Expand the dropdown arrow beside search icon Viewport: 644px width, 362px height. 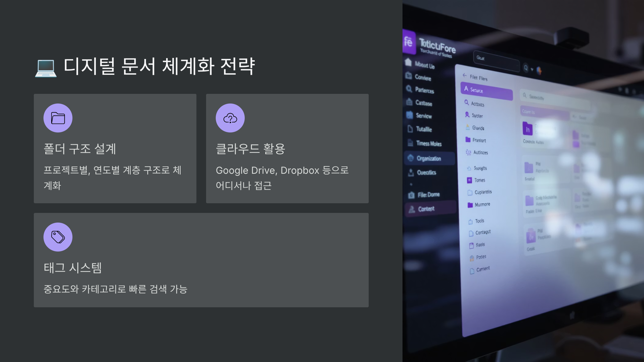(x=532, y=69)
